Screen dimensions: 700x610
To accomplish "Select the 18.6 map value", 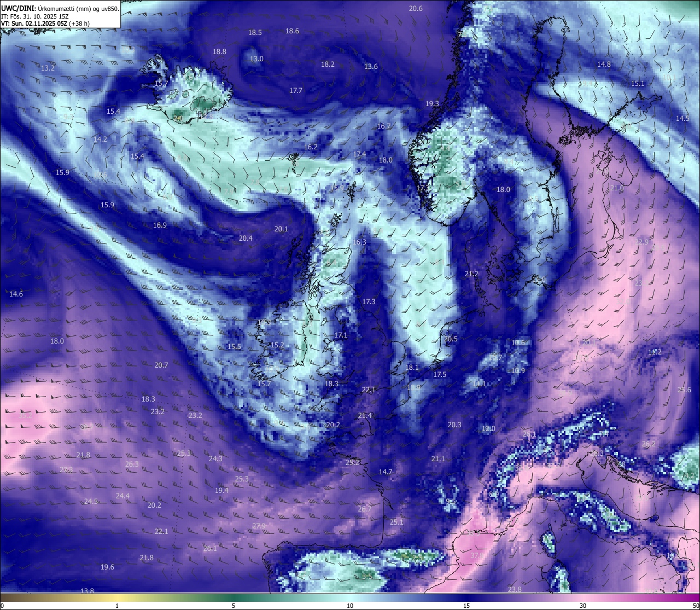I will coord(292,31).
